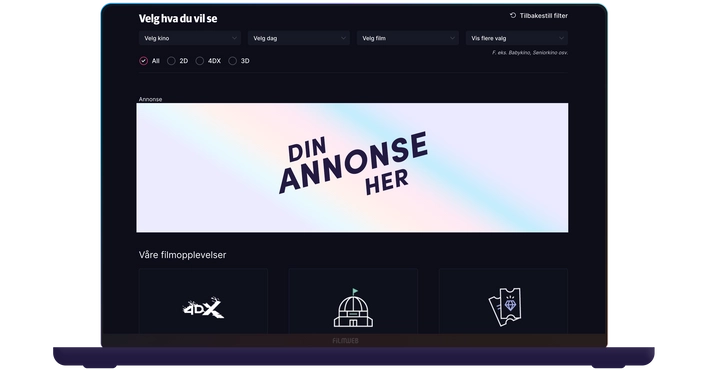This screenshot has height=370, width=704.
Task: Select the 2D format radio button
Action: point(171,61)
